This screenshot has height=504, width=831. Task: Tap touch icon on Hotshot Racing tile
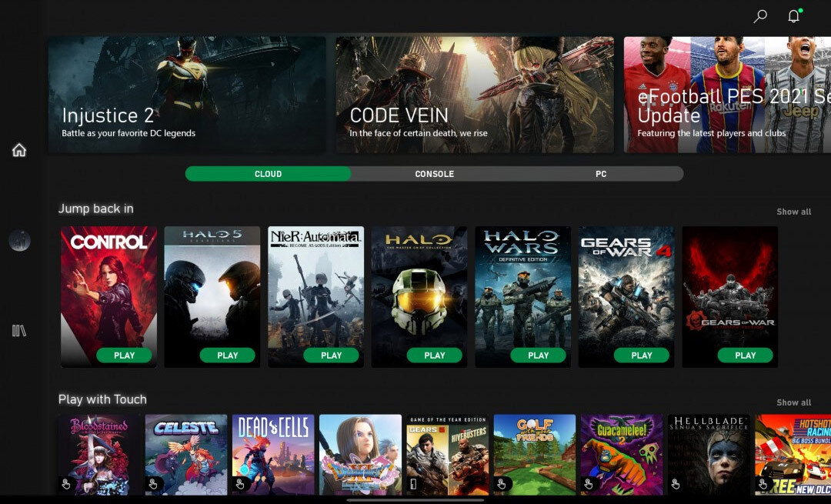(763, 484)
